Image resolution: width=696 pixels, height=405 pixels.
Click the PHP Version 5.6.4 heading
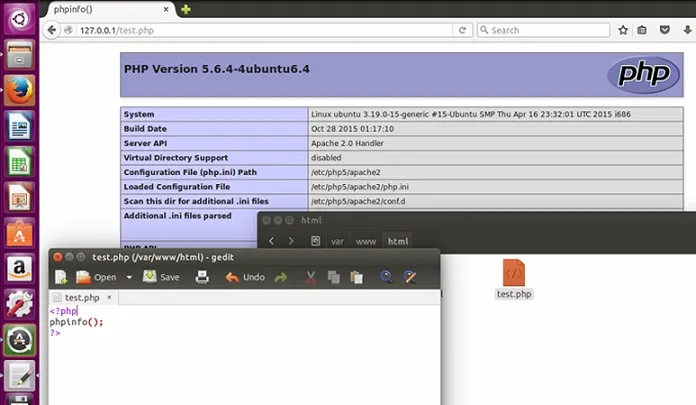(217, 69)
